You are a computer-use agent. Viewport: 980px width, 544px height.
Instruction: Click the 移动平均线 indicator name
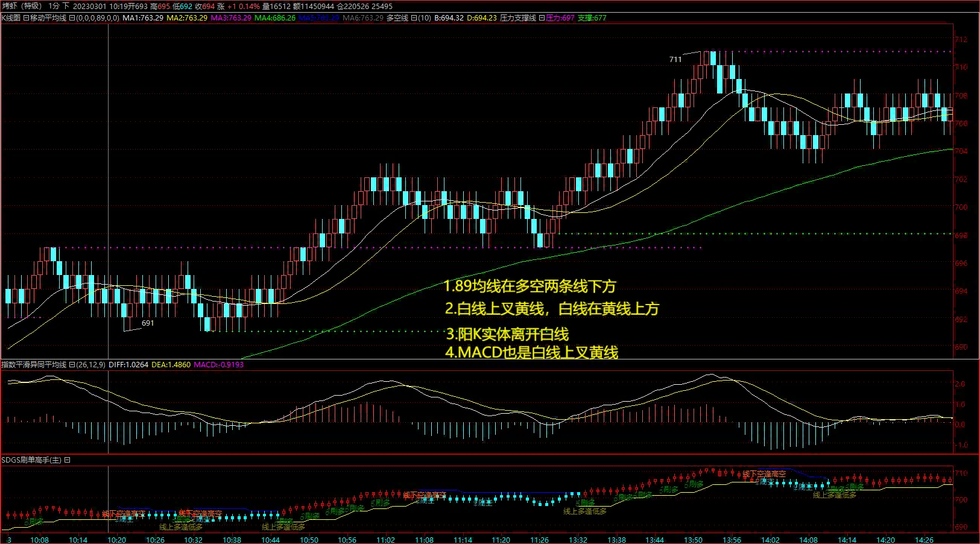pos(48,18)
